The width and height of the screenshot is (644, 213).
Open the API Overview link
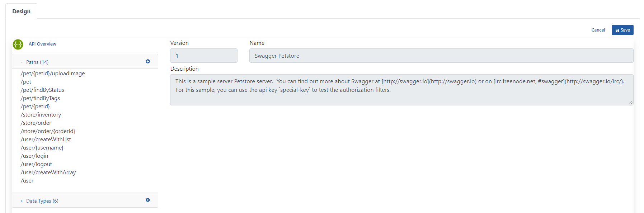pos(42,44)
